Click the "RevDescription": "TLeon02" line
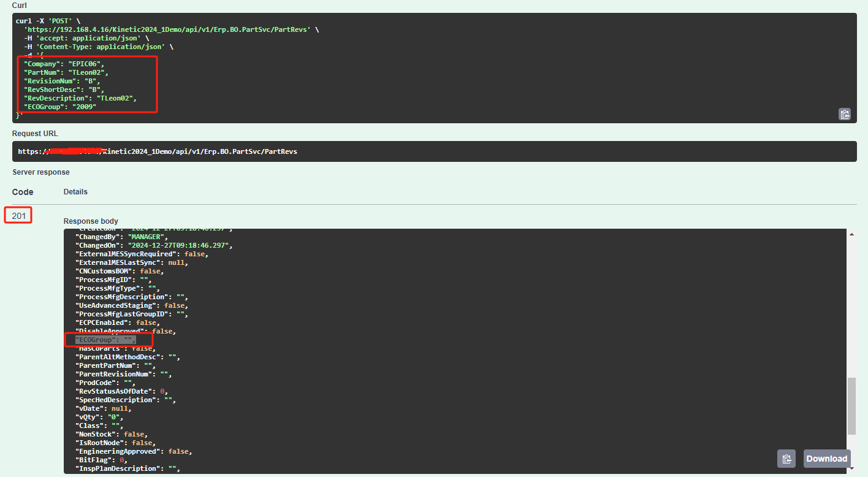 click(80, 98)
